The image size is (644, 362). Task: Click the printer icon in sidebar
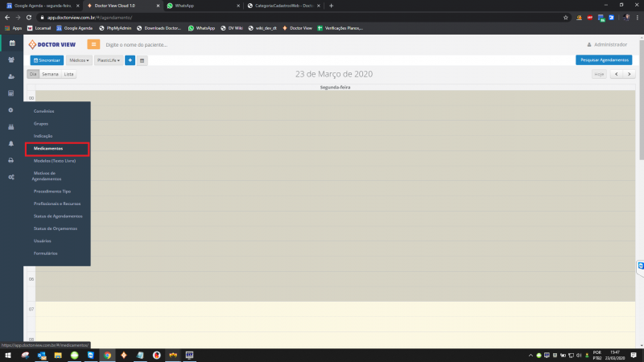pyautogui.click(x=11, y=160)
